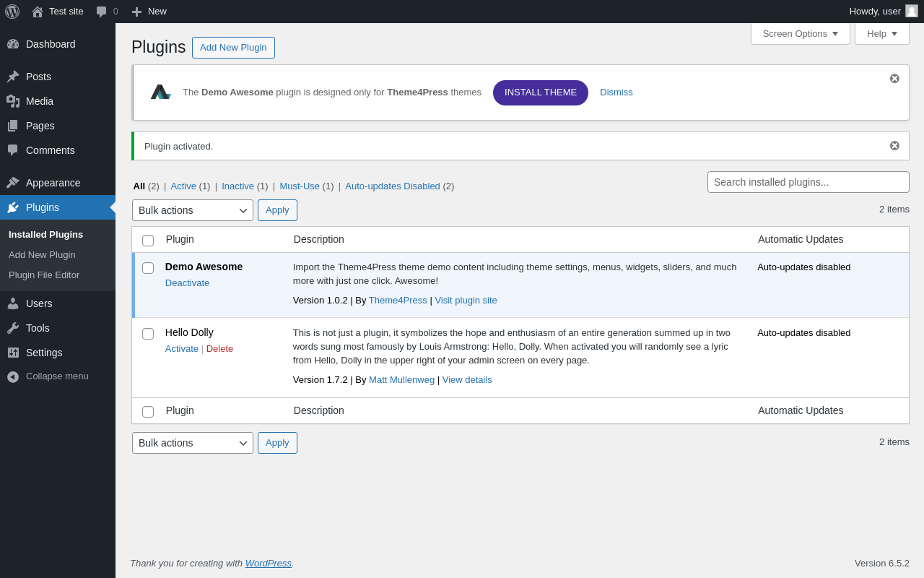Click the Plugin activated. message text
The width and height of the screenshot is (924, 578).
(179, 146)
